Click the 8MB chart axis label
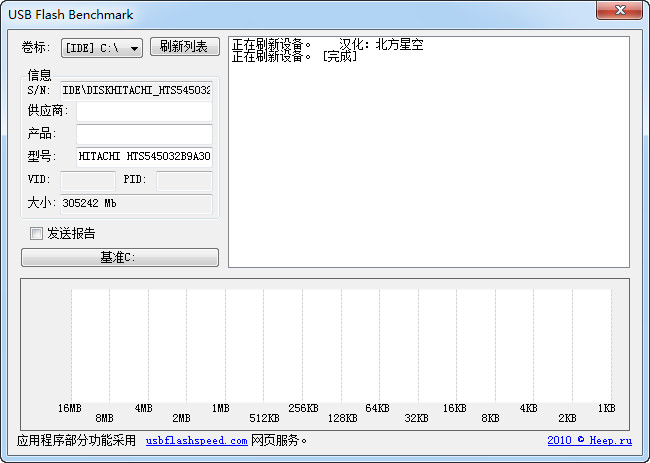Viewport: 650px width, 463px height. 104,418
